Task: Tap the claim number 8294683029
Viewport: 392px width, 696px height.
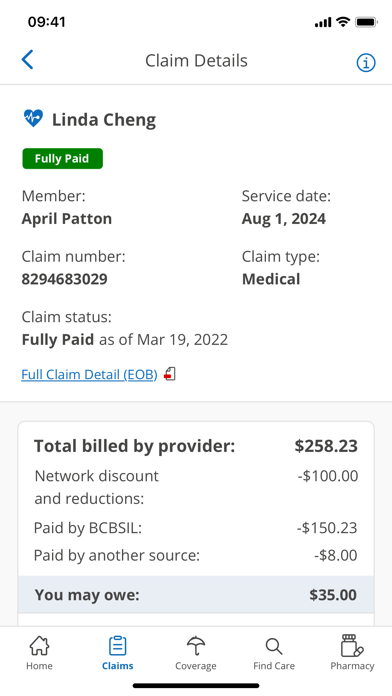Action: 64,279
